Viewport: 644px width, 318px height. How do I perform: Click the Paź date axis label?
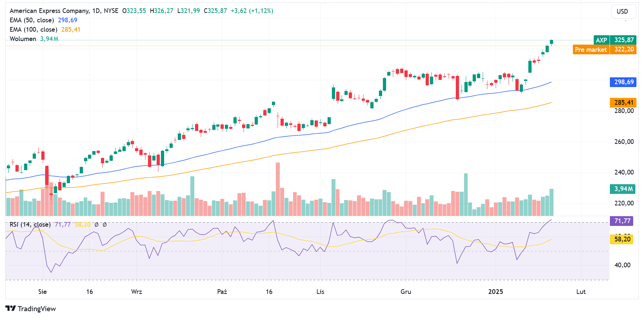click(222, 292)
